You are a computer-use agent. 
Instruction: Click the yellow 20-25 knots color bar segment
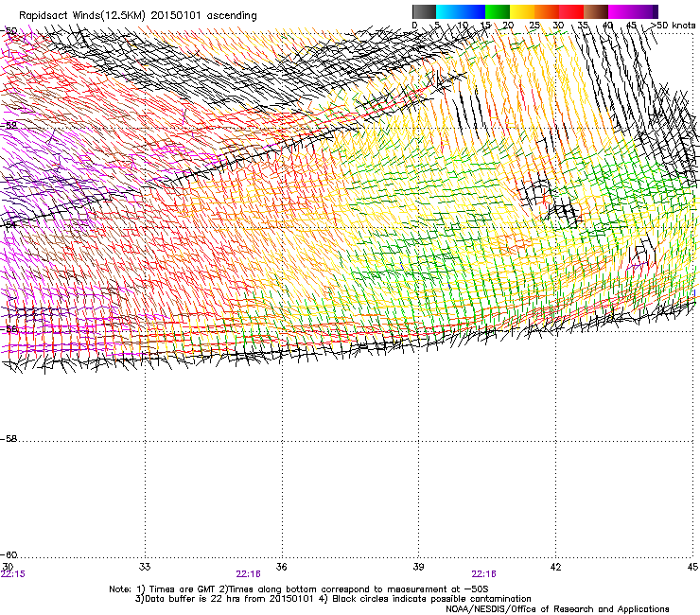pyautogui.click(x=522, y=11)
